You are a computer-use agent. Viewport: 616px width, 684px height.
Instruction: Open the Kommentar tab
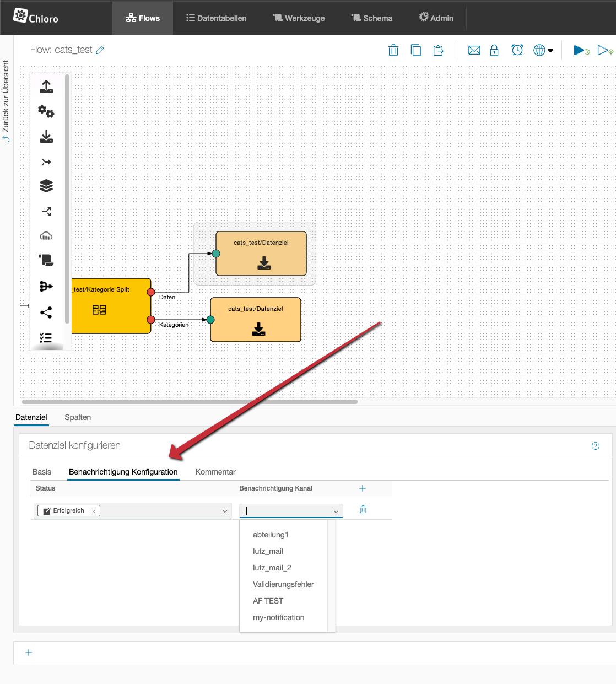[x=215, y=472]
